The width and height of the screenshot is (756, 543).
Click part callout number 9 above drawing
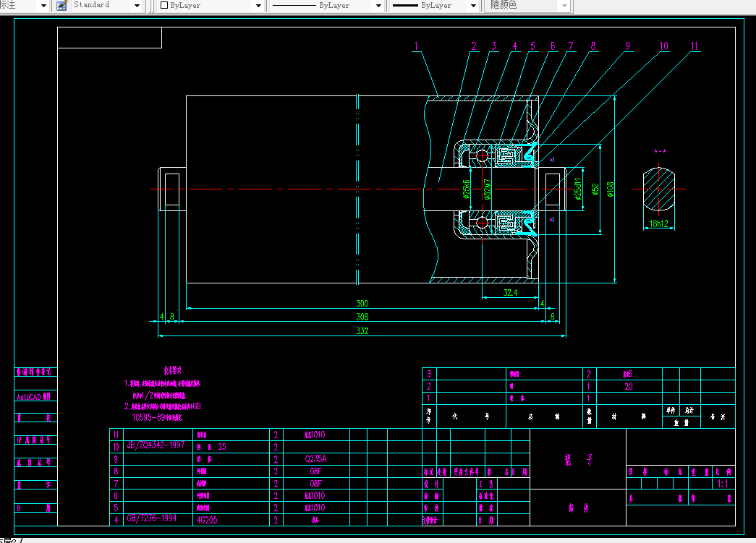(627, 46)
